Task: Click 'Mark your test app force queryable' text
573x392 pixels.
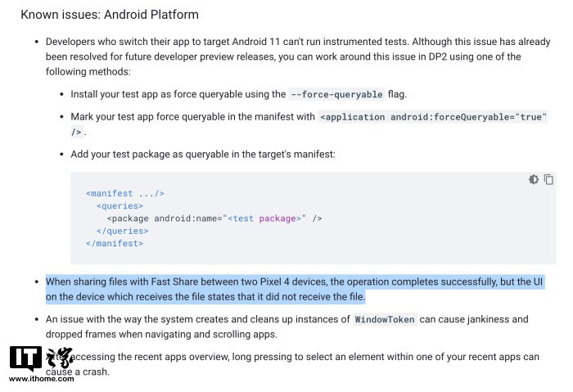Action: click(192, 117)
